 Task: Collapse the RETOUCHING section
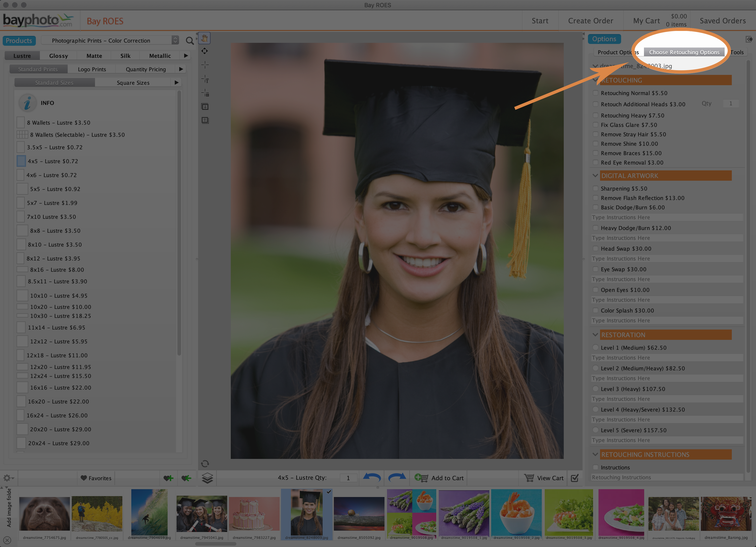[596, 80]
